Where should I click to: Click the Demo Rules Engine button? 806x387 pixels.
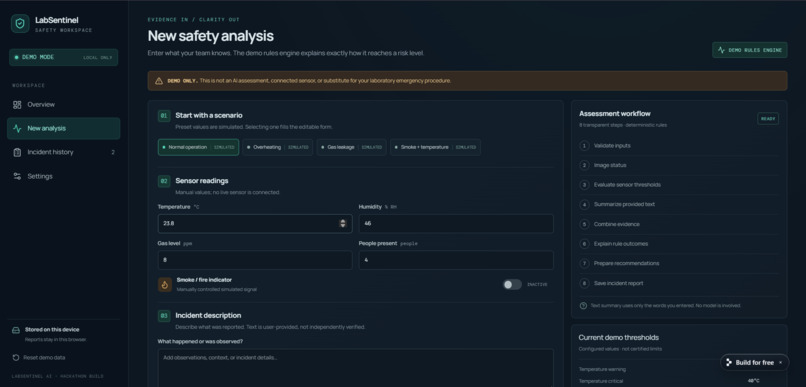[749, 50]
